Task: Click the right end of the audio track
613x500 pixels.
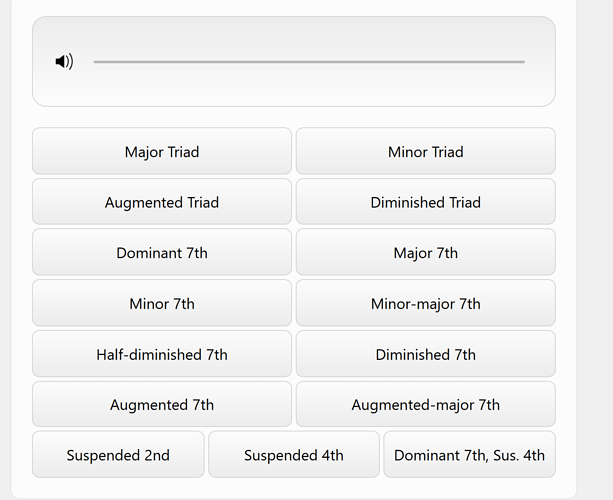Action: [x=520, y=62]
